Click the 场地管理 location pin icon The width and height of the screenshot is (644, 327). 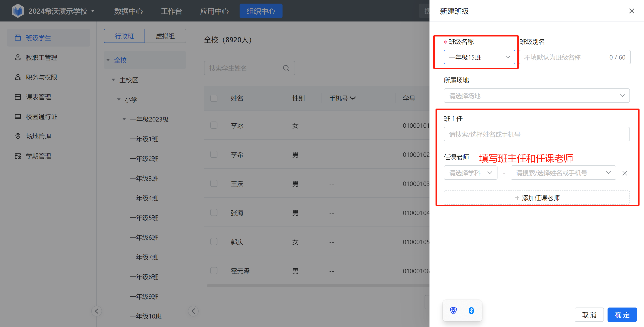pyautogui.click(x=18, y=136)
